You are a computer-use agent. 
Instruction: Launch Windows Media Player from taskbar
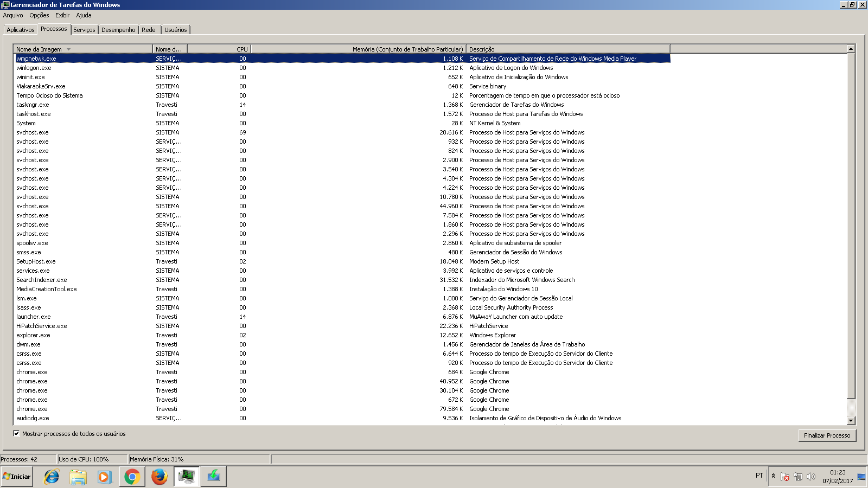(x=105, y=477)
